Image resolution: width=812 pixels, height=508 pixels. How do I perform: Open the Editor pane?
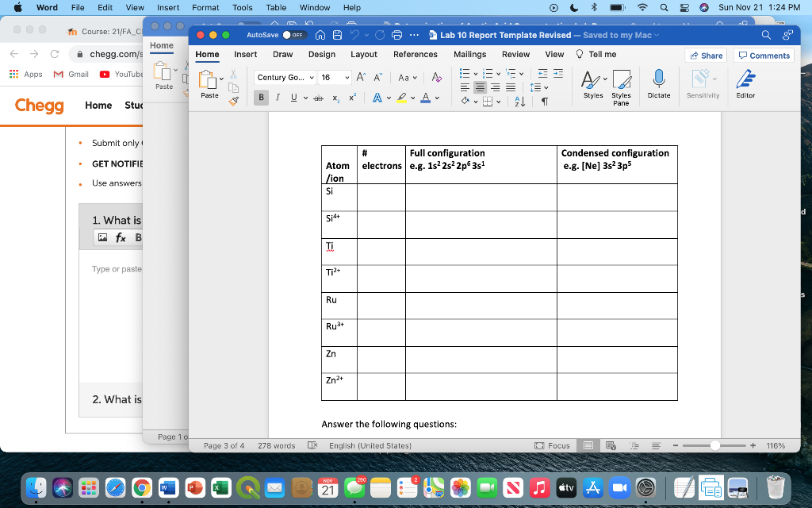745,83
